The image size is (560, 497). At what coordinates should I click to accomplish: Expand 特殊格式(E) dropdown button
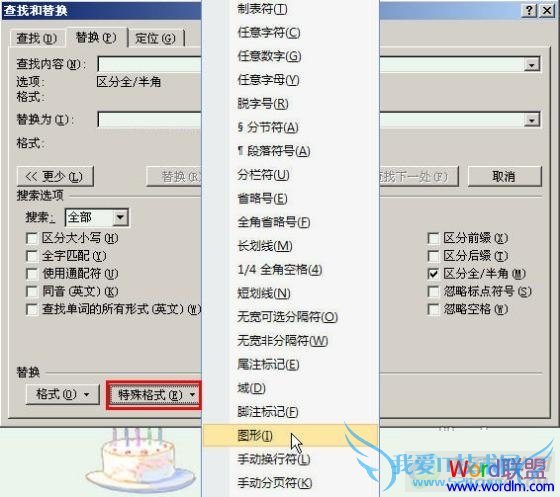pyautogui.click(x=155, y=395)
